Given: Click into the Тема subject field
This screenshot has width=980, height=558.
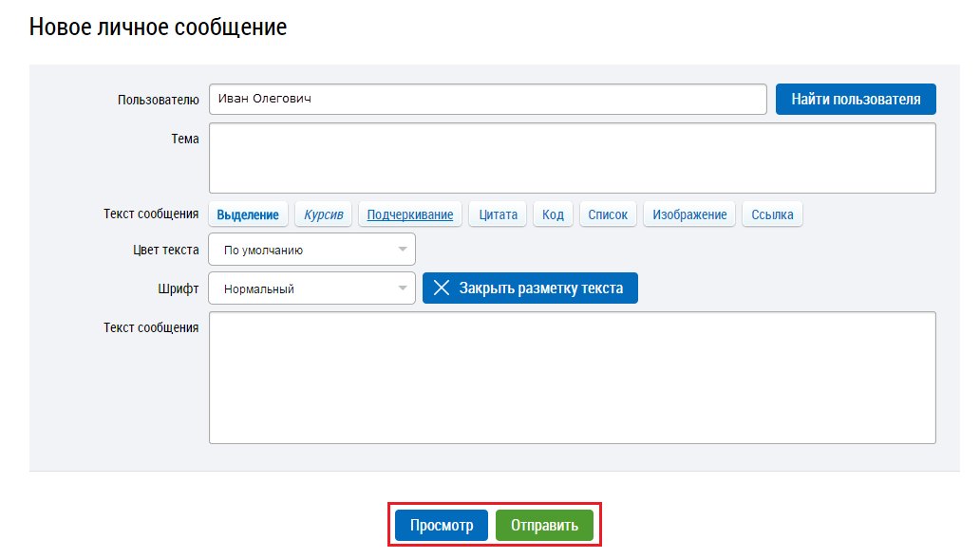Looking at the screenshot, I should point(572,158).
